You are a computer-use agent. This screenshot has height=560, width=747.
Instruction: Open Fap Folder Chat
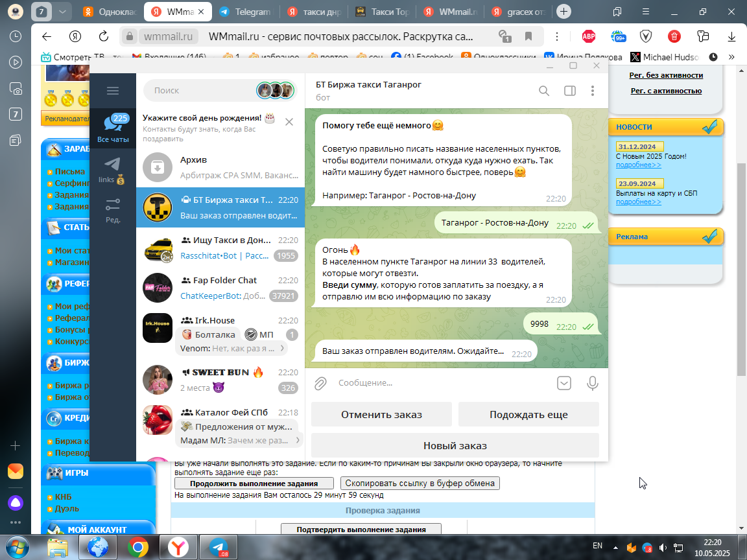220,288
